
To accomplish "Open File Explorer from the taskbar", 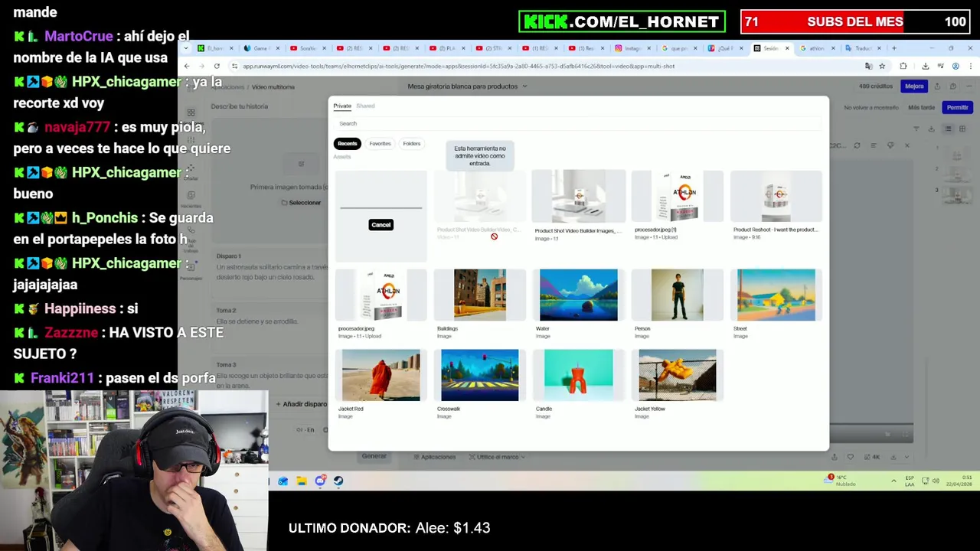I will pos(302,481).
